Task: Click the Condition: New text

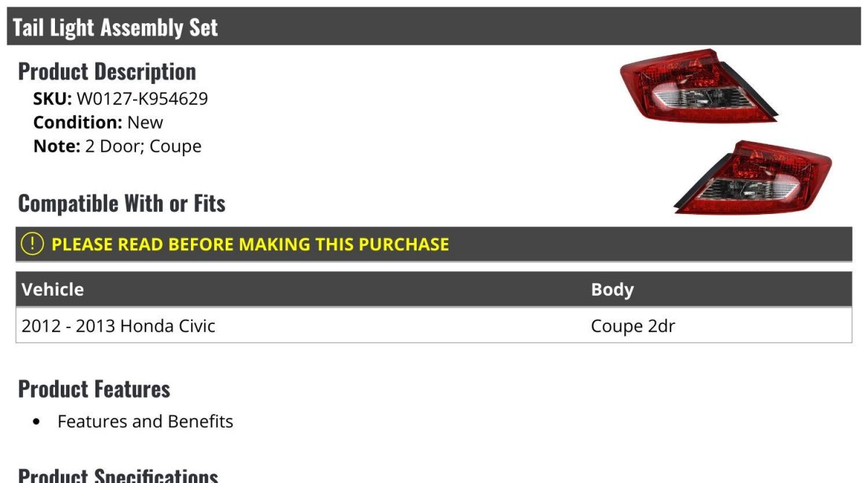Action: point(98,122)
